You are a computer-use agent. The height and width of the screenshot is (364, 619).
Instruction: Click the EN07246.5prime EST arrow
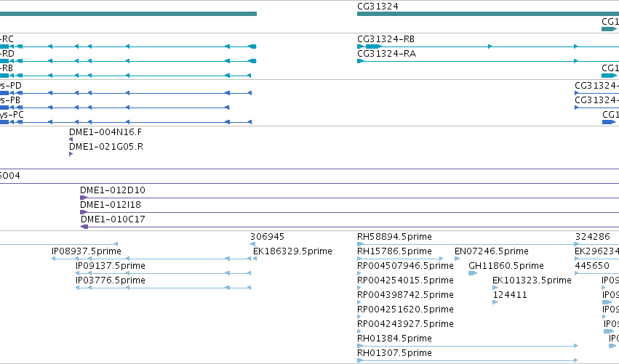[457, 259]
